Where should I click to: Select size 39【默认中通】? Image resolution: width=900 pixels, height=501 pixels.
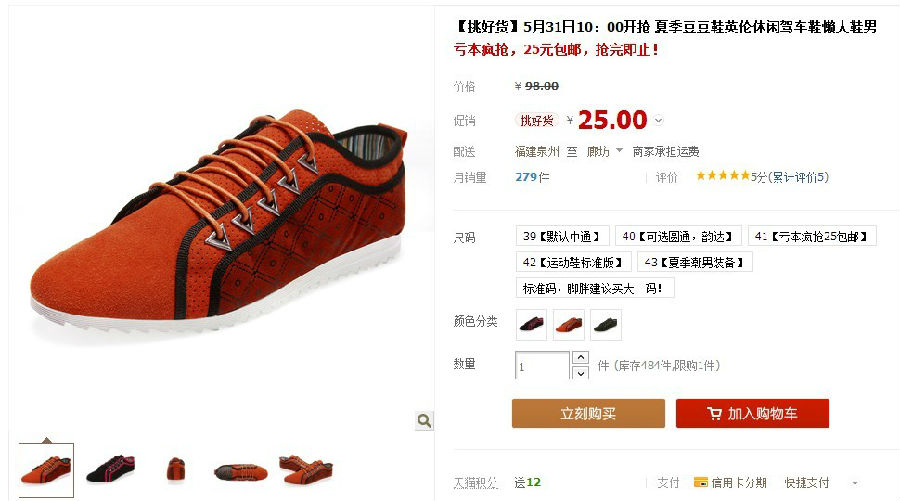(x=562, y=236)
